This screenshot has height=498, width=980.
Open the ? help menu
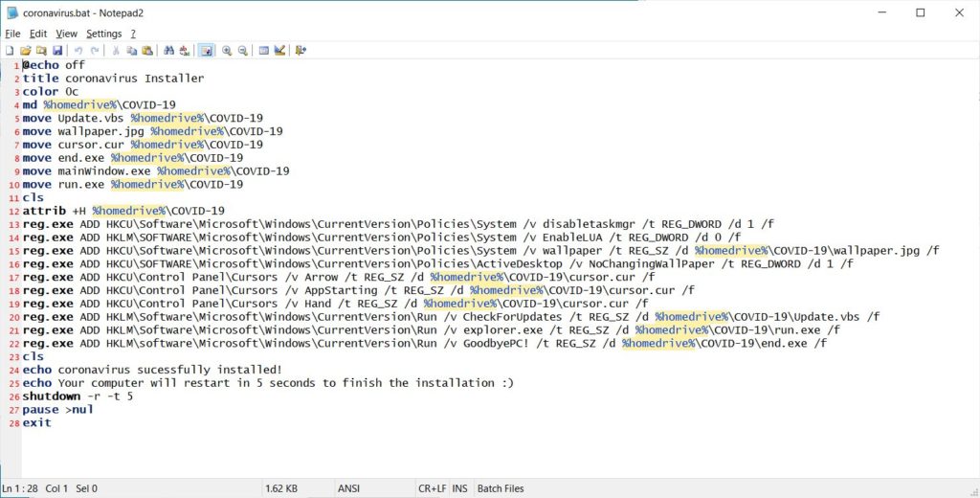click(133, 34)
